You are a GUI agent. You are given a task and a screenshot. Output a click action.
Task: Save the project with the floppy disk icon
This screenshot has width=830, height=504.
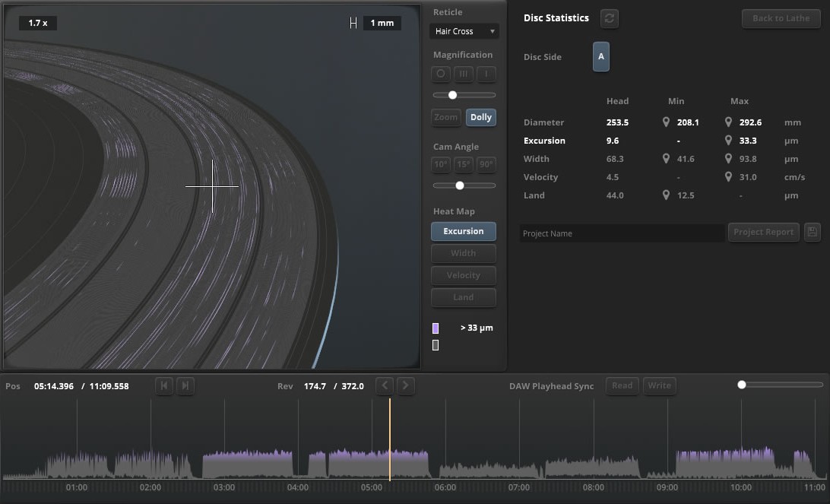coord(812,232)
